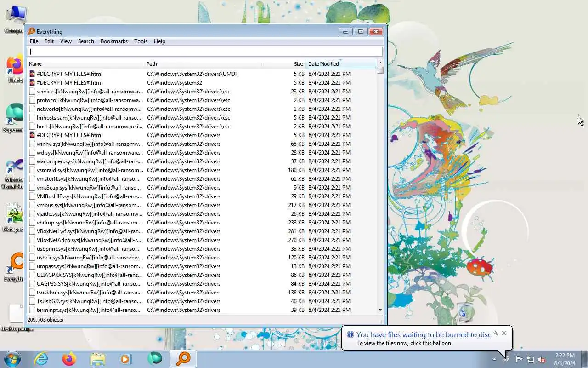Select the umpass.sys encrypted file name
Image resolution: width=588 pixels, height=368 pixels.
(x=90, y=266)
